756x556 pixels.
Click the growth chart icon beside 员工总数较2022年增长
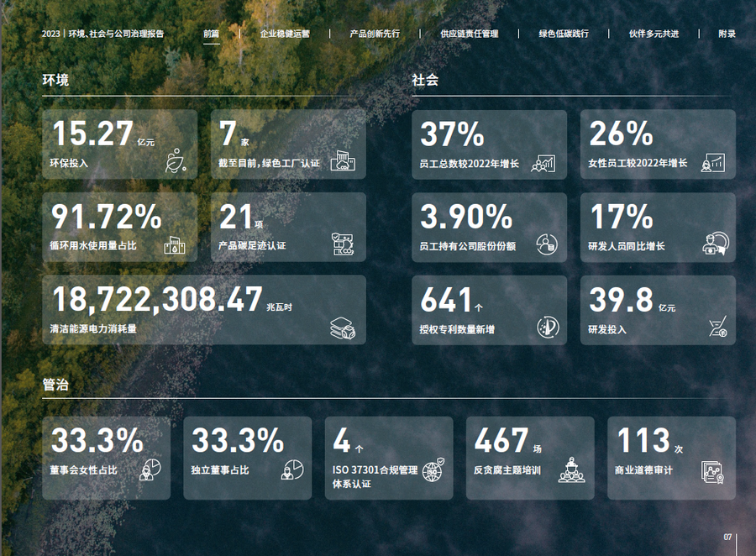tap(544, 162)
